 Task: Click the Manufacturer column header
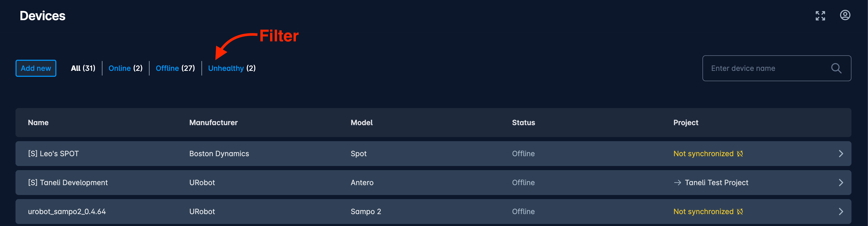[213, 123]
